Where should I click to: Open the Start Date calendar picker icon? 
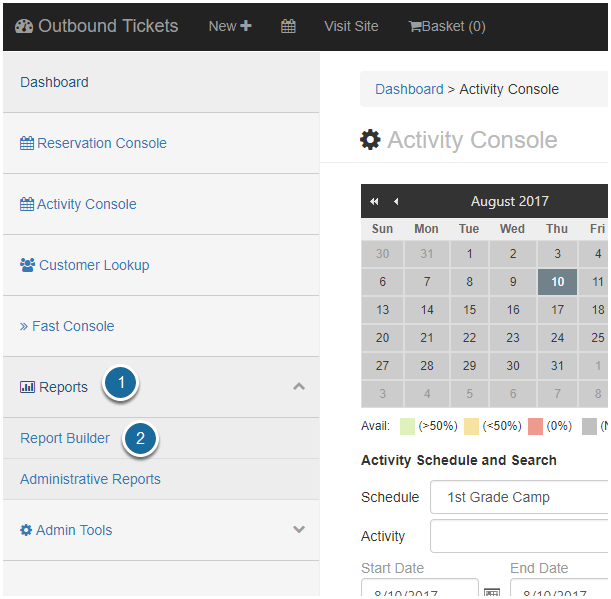tap(492, 592)
